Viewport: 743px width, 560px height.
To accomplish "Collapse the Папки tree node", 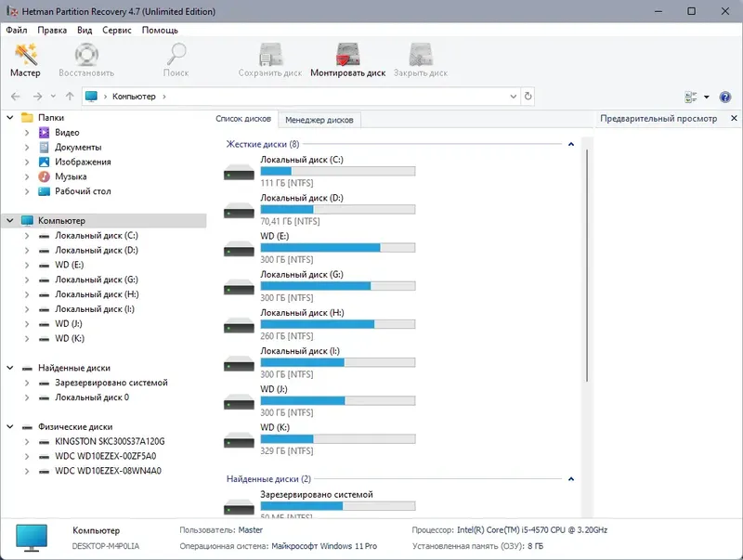I will click(x=10, y=118).
